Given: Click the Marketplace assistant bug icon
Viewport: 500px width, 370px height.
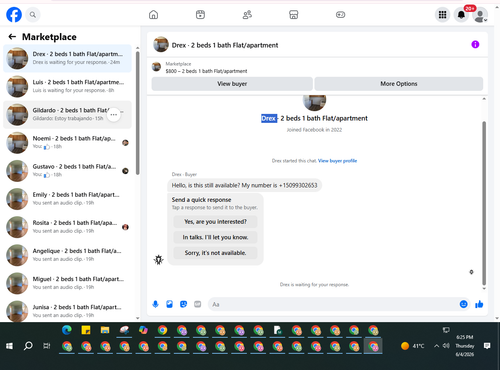Looking at the screenshot, I should point(159,260).
